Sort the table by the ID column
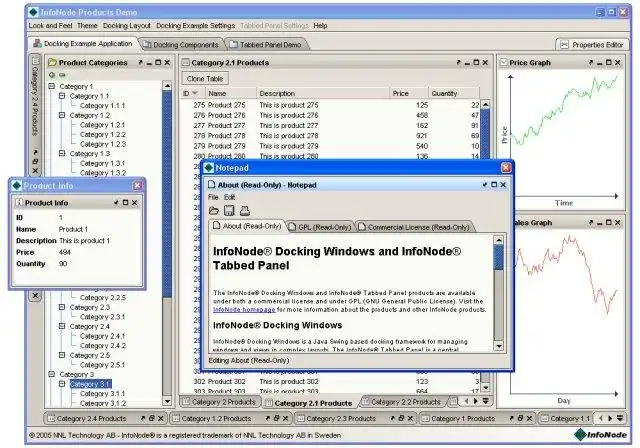The height and width of the screenshot is (448, 640). [x=193, y=93]
